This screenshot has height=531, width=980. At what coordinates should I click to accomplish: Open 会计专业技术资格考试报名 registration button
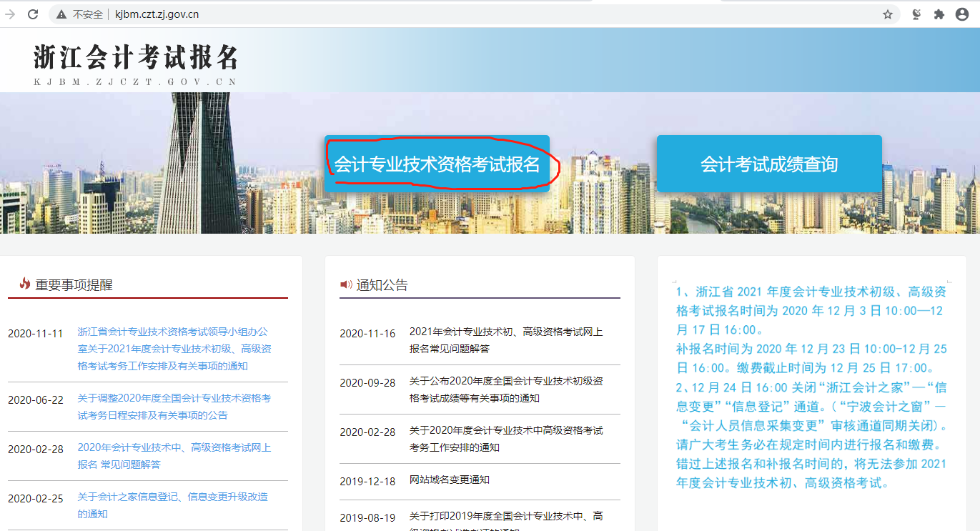click(x=437, y=164)
